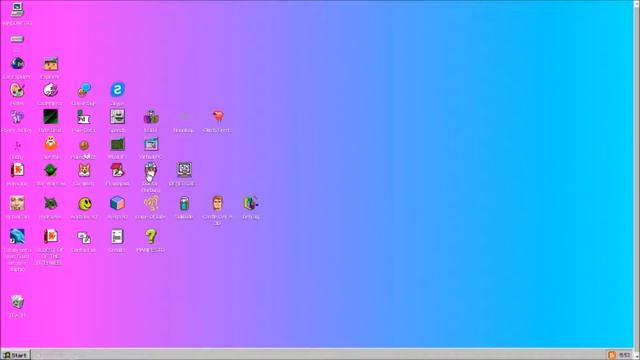Open the faint Nanoloop icon
640x360 pixels.
coord(184,118)
